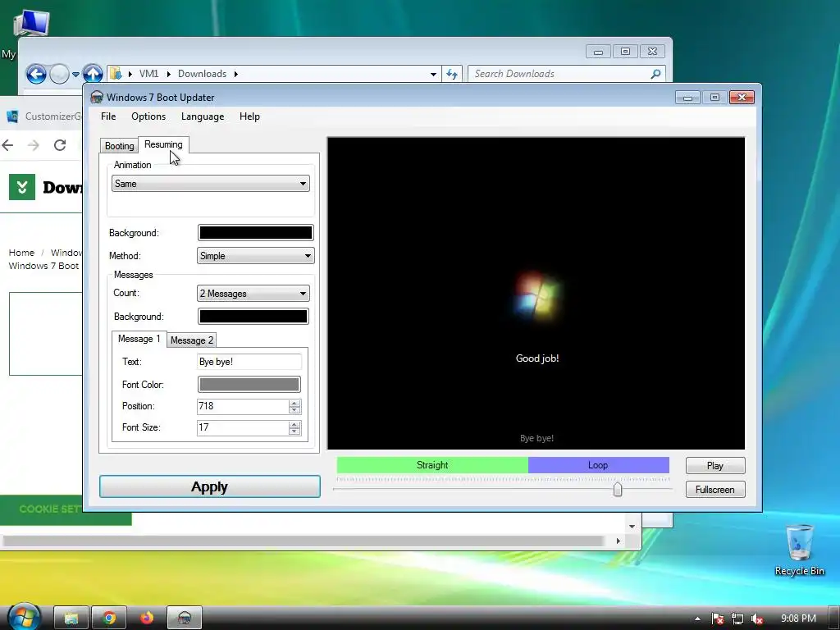Click the Font Size field showing 17

242,427
